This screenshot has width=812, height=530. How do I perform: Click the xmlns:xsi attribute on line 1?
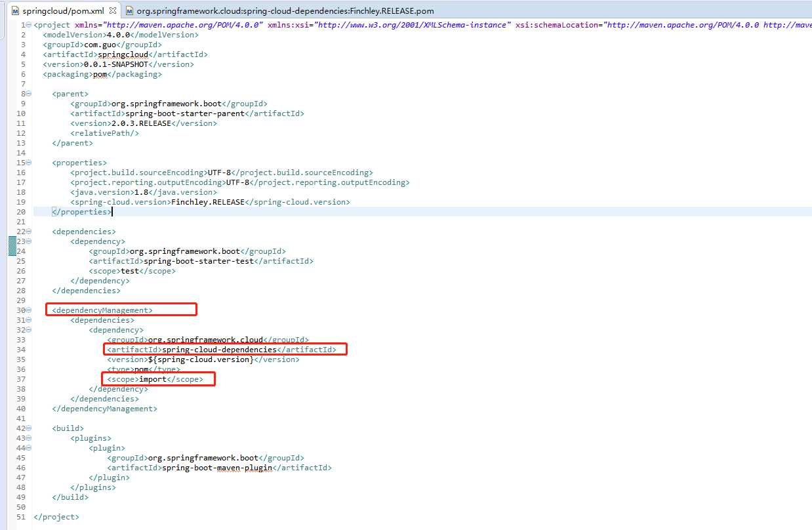(x=390, y=25)
